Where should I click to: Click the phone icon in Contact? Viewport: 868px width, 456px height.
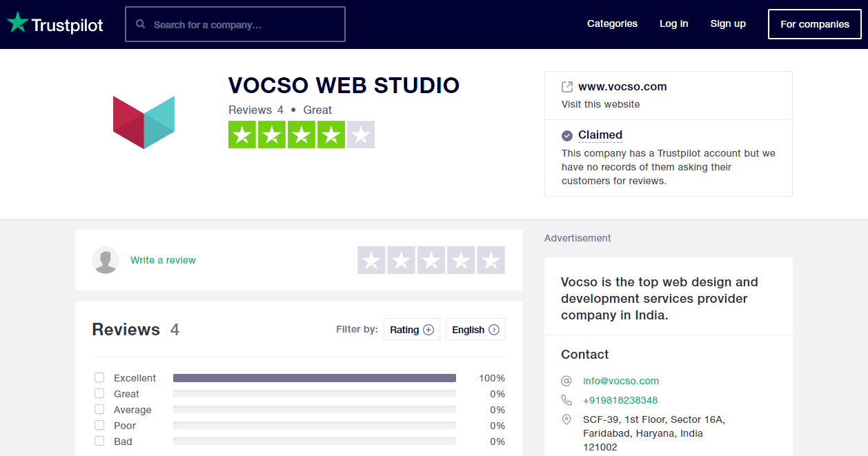click(x=566, y=400)
